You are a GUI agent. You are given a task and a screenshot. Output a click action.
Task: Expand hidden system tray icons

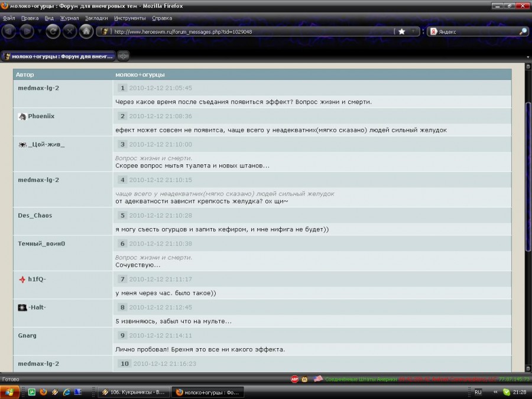click(x=495, y=392)
